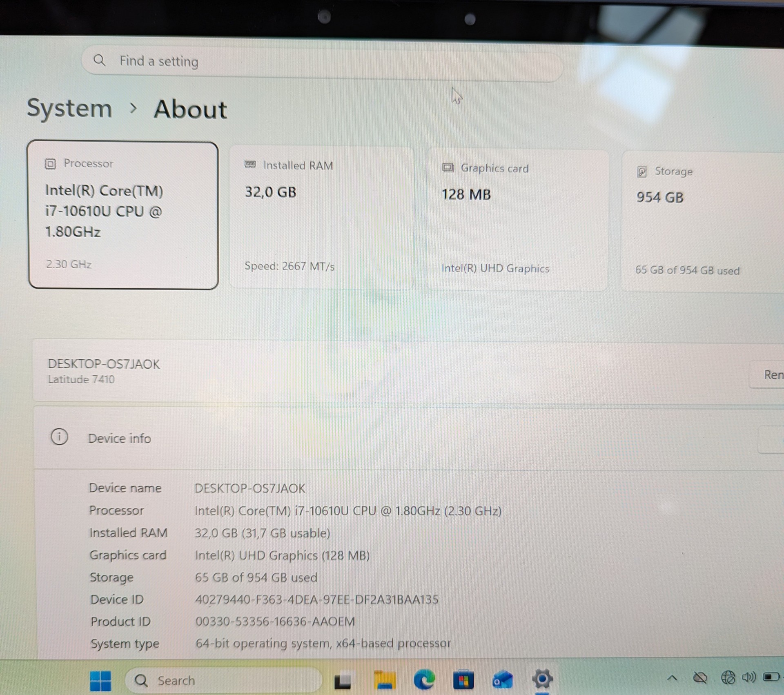Click the processor chip icon
784x695 pixels.
pos(50,164)
